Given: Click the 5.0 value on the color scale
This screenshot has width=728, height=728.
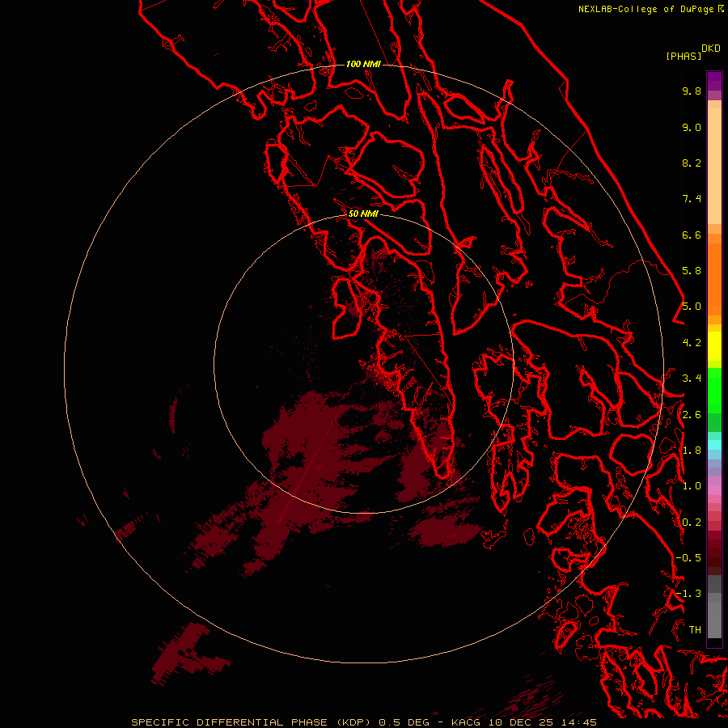Looking at the screenshot, I should pyautogui.click(x=692, y=307).
